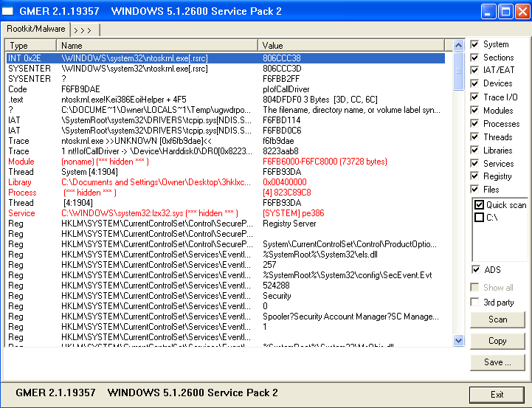Image resolution: width=532 pixels, height=408 pixels.
Task: Select the Thread System [4:1904] row
Action: pyautogui.click(x=226, y=172)
